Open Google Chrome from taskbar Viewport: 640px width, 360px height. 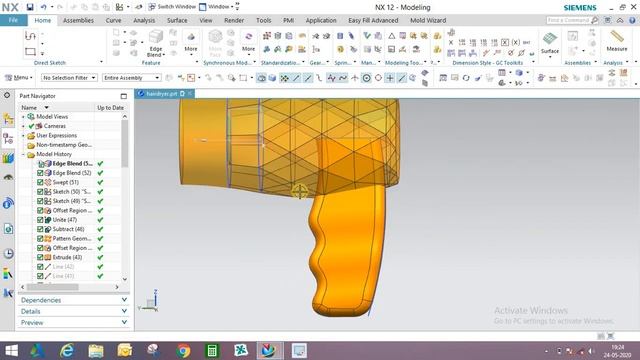click(183, 351)
